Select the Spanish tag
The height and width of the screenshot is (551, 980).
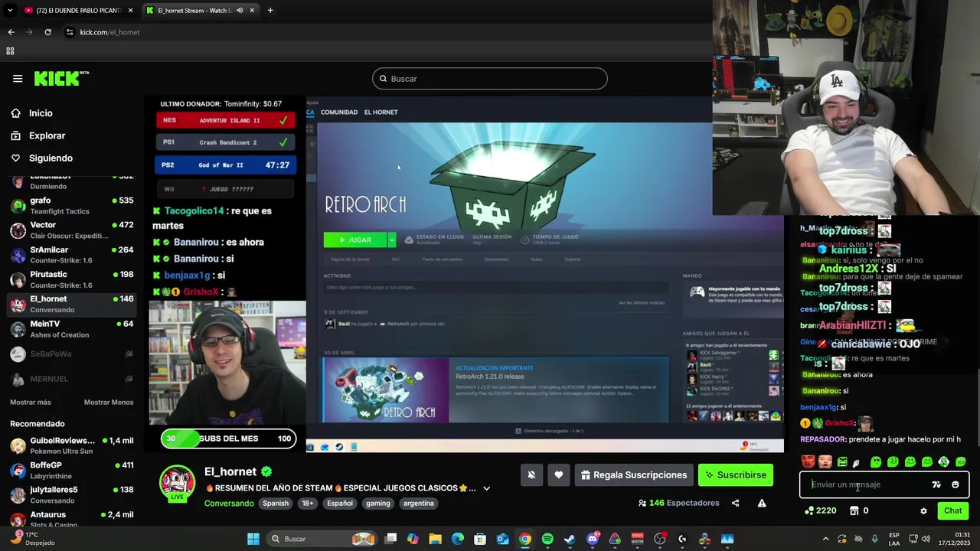pyautogui.click(x=276, y=504)
